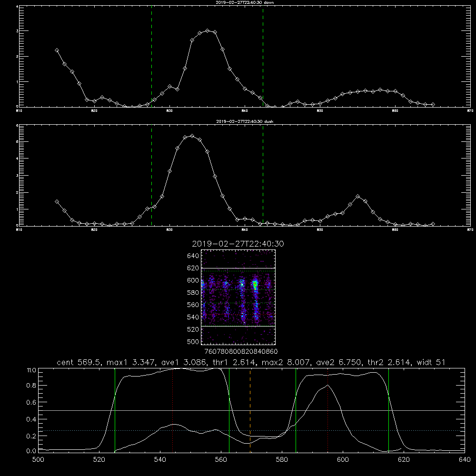Click the spectral image thumbnail

(x=238, y=297)
